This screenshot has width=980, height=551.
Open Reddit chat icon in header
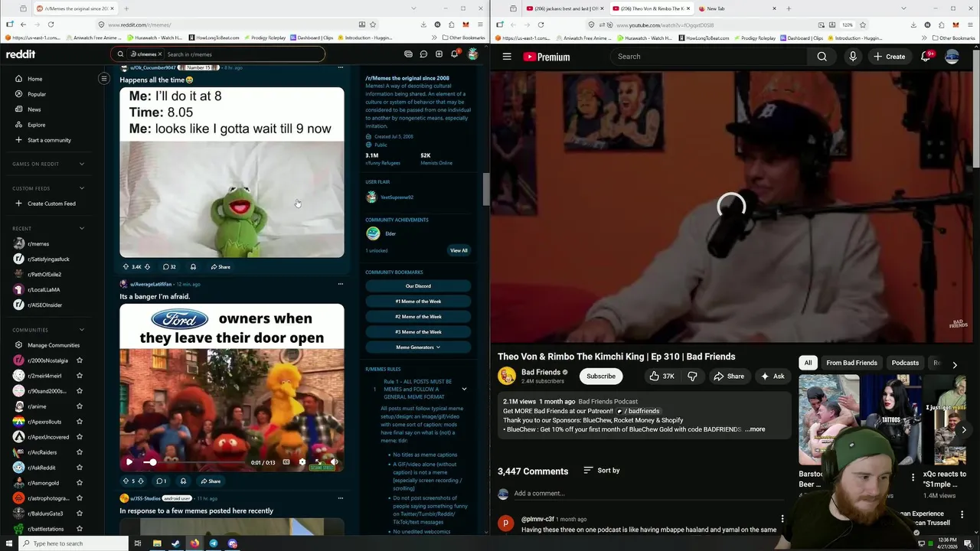point(423,54)
